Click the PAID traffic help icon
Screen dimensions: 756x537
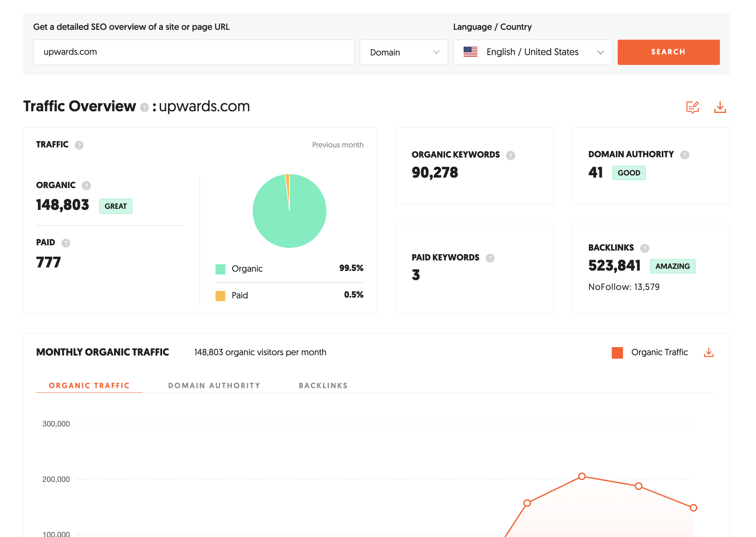point(66,243)
